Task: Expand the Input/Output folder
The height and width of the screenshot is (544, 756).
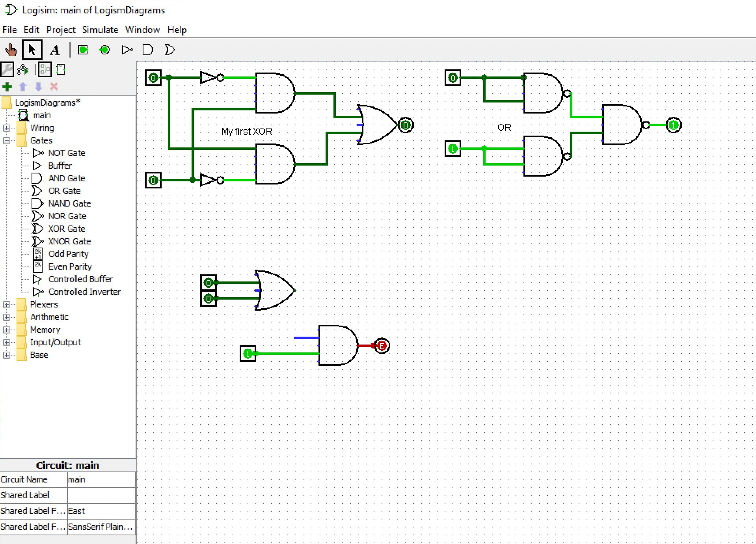Action: click(7, 342)
